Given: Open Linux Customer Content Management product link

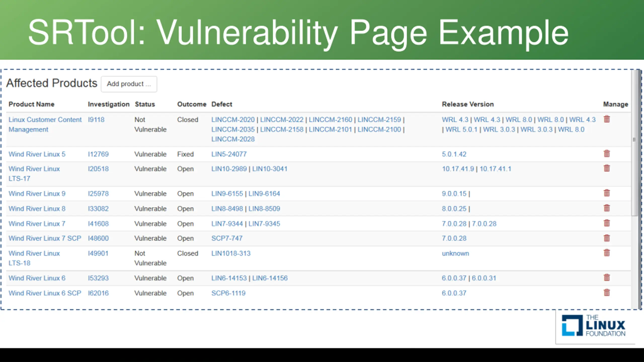Looking at the screenshot, I should pos(45,124).
